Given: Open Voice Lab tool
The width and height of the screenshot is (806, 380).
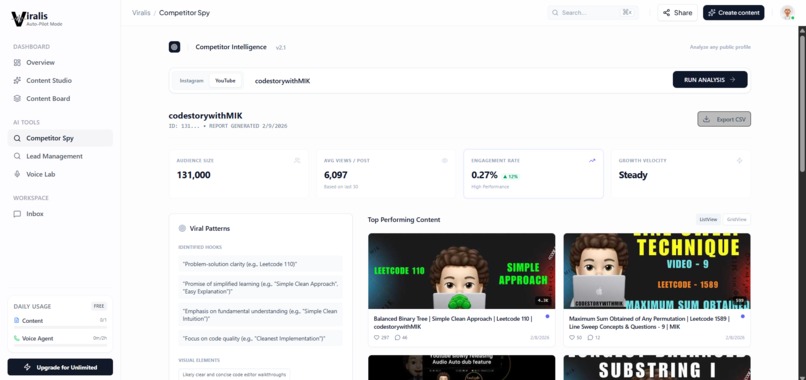Looking at the screenshot, I should tap(60, 174).
